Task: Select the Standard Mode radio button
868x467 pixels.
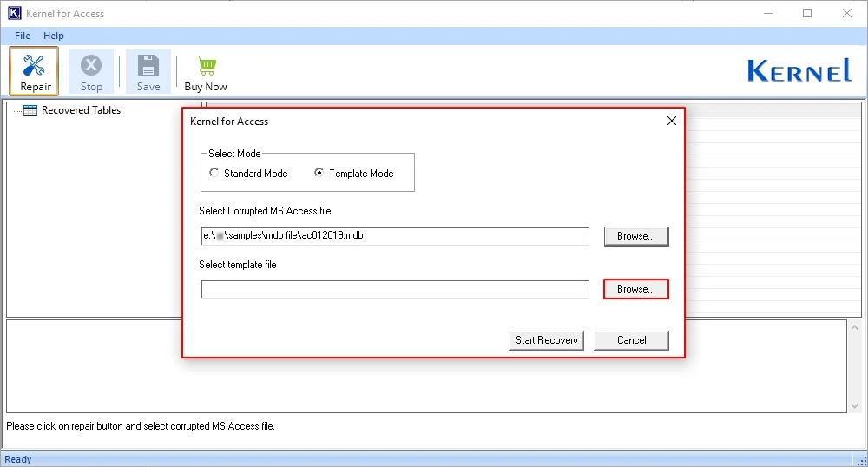Action: tap(214, 173)
